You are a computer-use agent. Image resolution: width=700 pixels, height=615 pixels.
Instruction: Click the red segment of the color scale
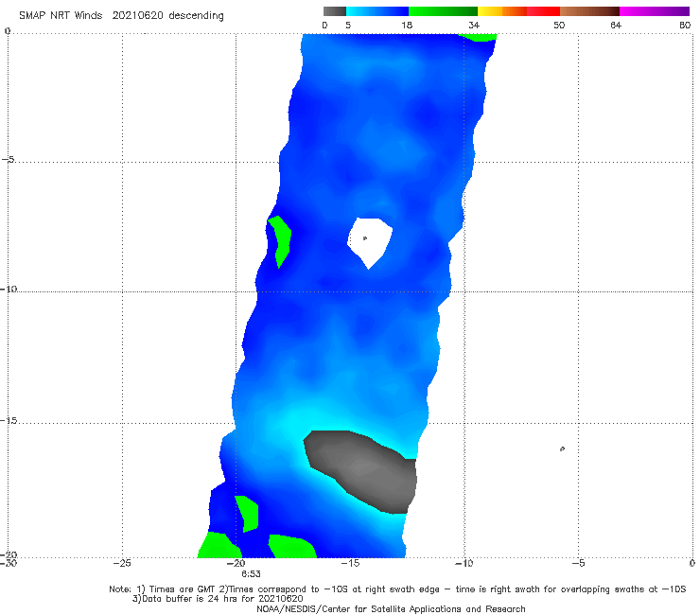(x=543, y=11)
